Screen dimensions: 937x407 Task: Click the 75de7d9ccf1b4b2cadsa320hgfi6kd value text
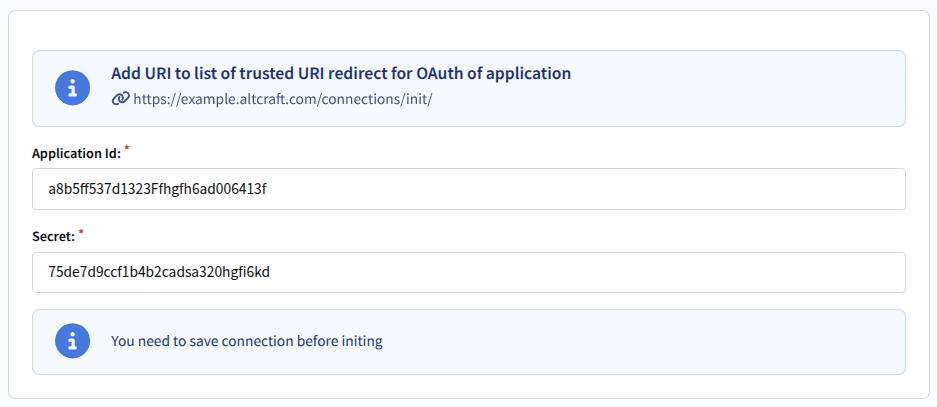(159, 272)
